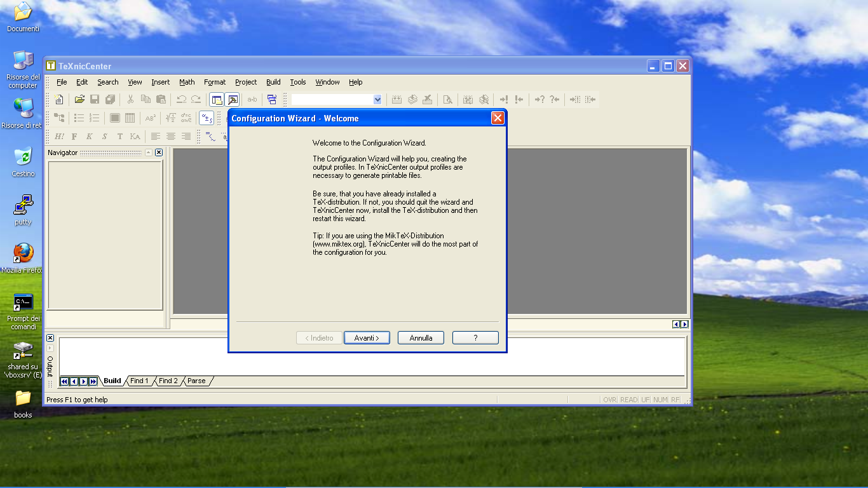This screenshot has height=488, width=868.
Task: Click the View output magnifier icon
Action: (x=447, y=99)
